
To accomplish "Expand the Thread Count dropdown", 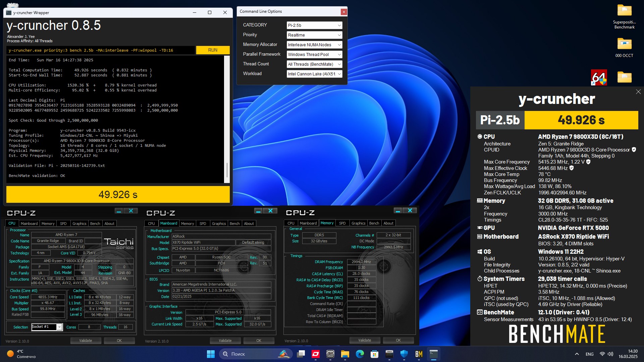I will tap(314, 64).
